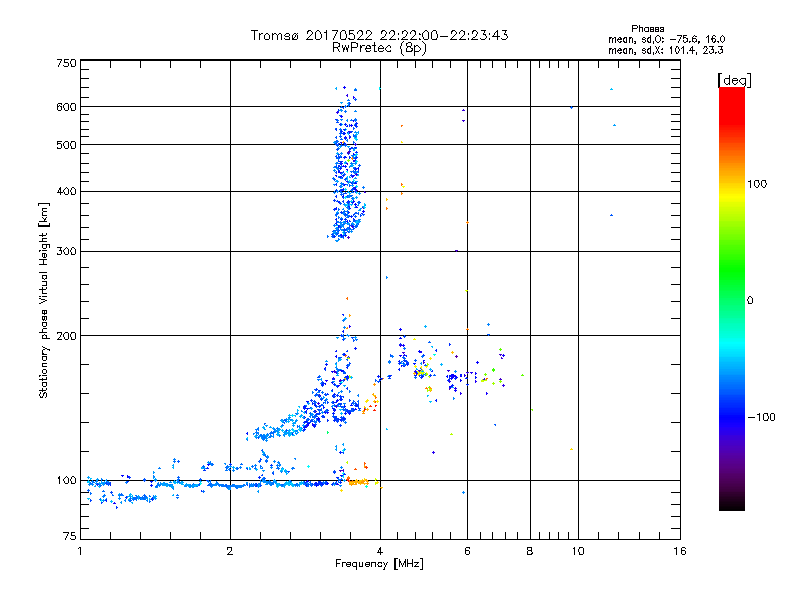
Task: Click the x-axis label '16'
Action: click(x=680, y=551)
